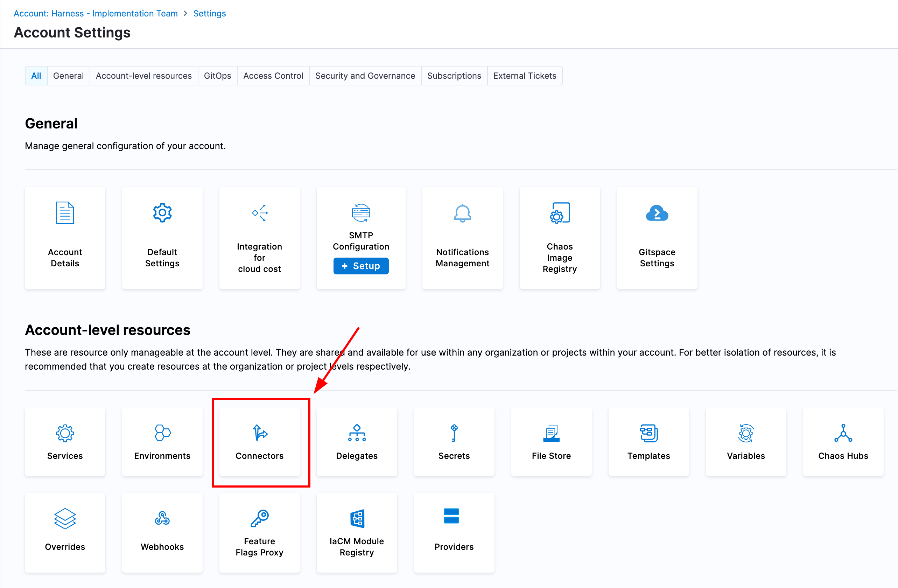
Task: Open the Security and Governance tab
Action: (x=365, y=76)
